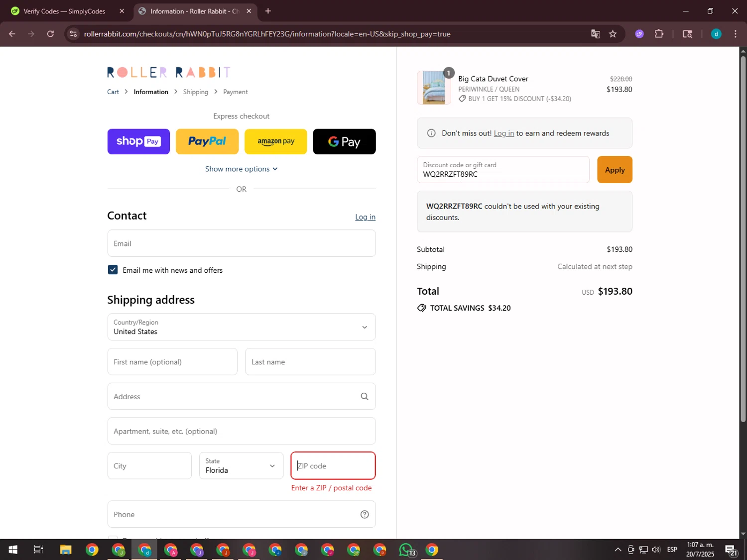Open site information icon in address bar

pos(73,34)
